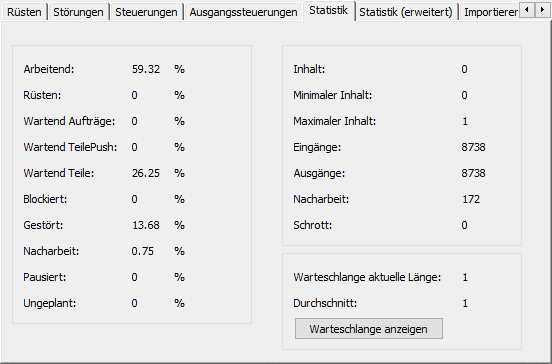Click Warteschlange aktuelle Länge label
The image size is (552, 364).
click(x=367, y=277)
